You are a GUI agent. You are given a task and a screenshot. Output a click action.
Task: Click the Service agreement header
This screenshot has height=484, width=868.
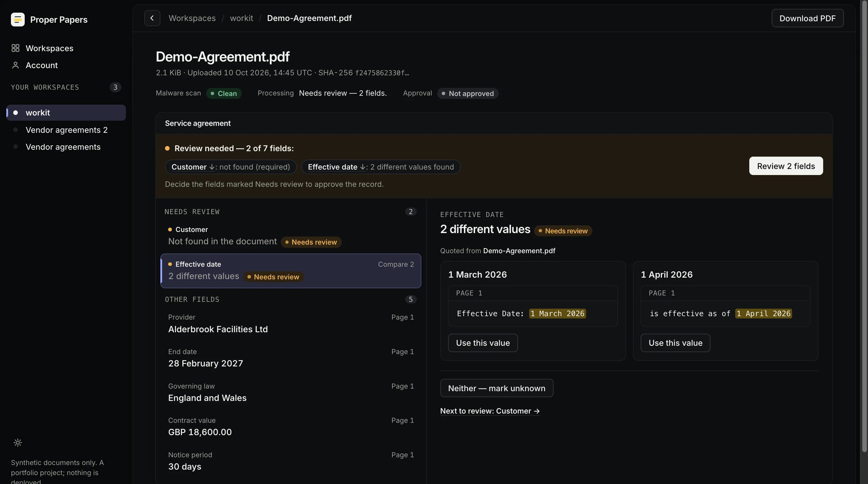(x=198, y=123)
